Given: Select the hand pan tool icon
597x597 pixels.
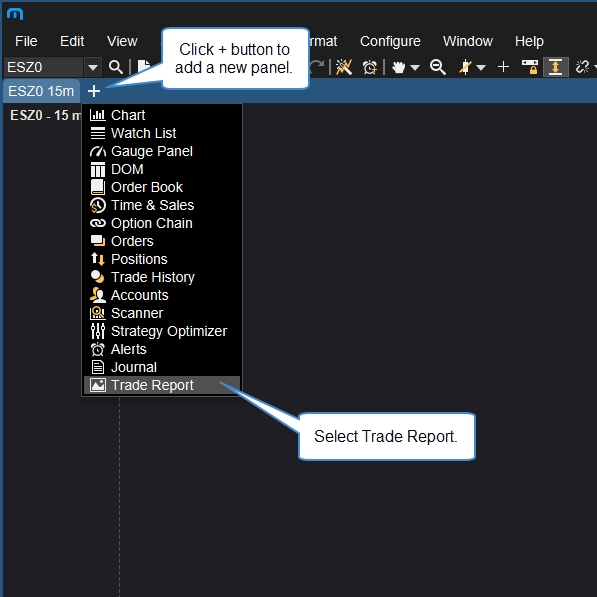Looking at the screenshot, I should point(399,67).
